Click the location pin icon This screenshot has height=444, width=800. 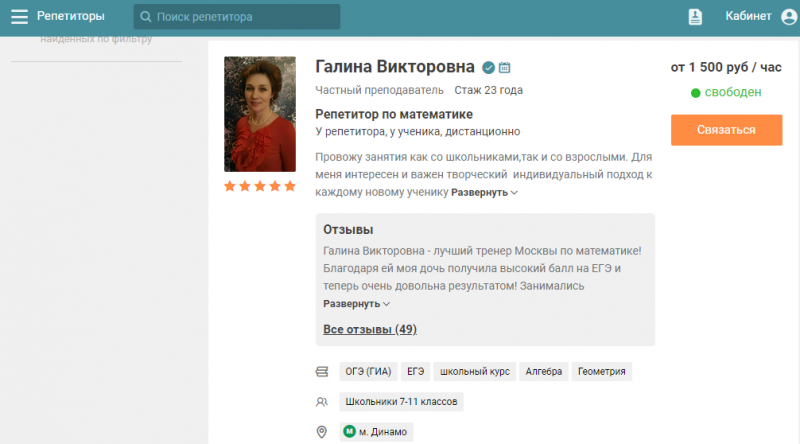[321, 432]
